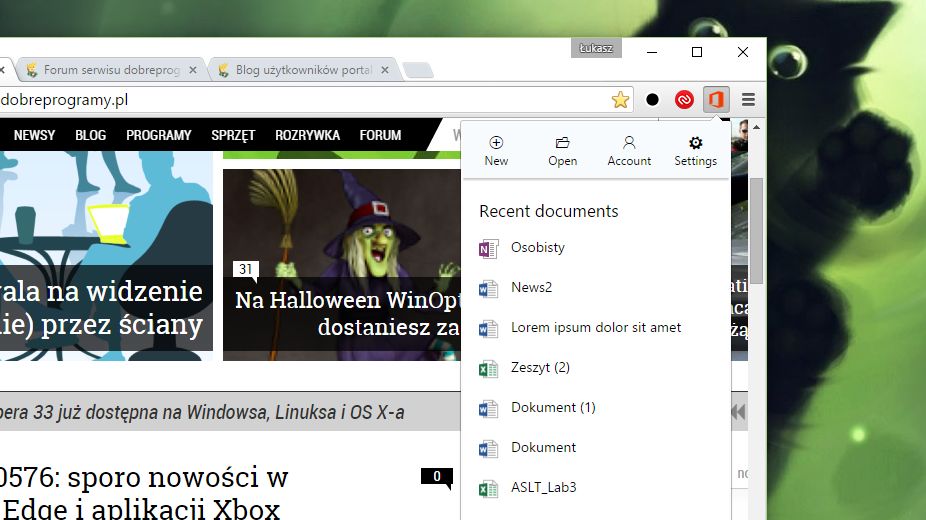This screenshot has height=520, width=926.
Task: Click the Word icon beside Lorem ipsum
Action: tap(488, 329)
